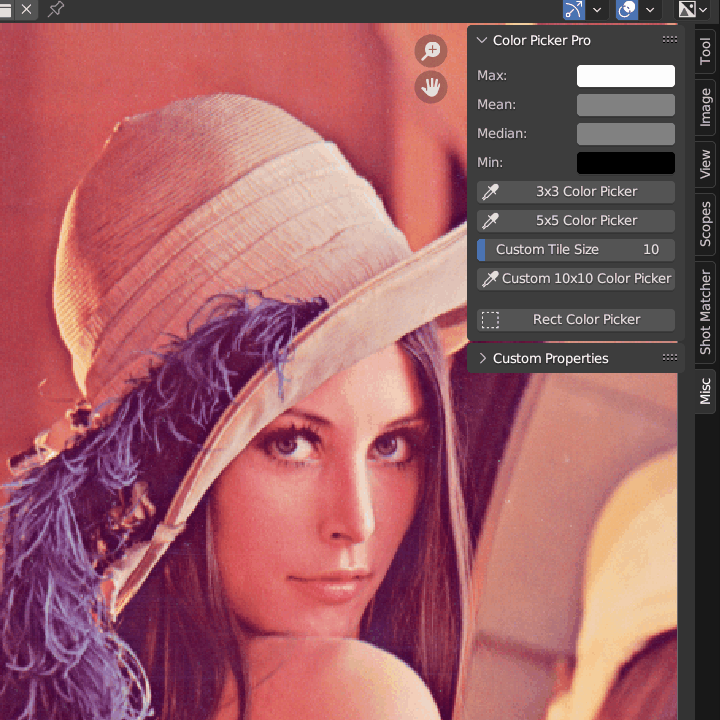Open the display channels dropdown
This screenshot has height=720, width=720.
[692, 9]
